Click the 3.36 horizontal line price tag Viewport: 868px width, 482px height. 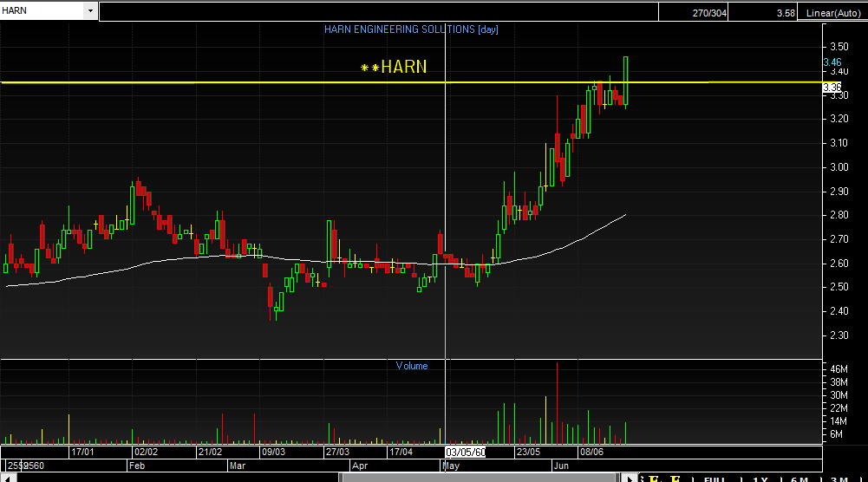[832, 88]
